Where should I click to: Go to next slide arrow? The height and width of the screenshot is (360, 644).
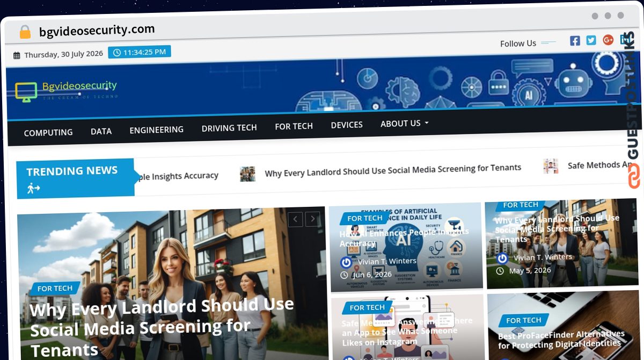313,219
